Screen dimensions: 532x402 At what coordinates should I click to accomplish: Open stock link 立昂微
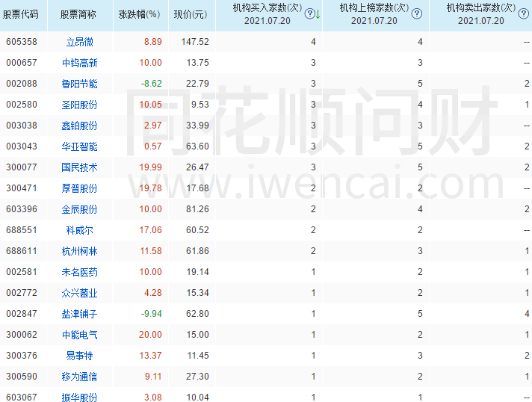point(80,42)
